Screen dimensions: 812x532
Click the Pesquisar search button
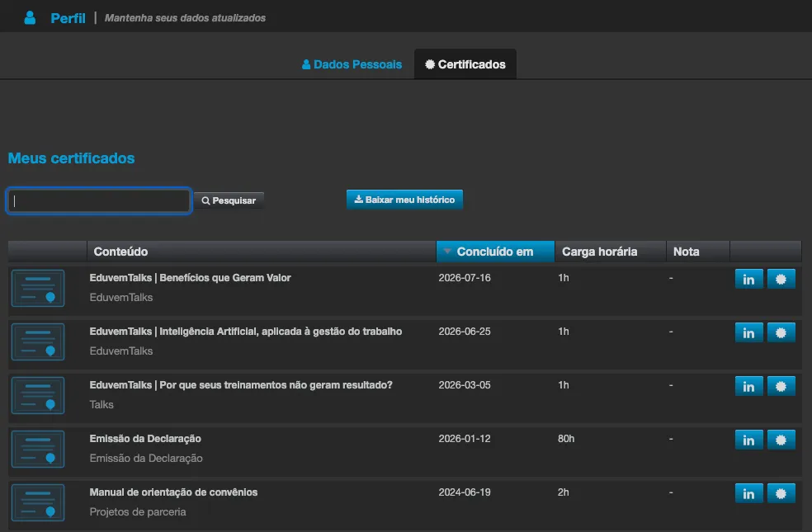click(x=229, y=200)
